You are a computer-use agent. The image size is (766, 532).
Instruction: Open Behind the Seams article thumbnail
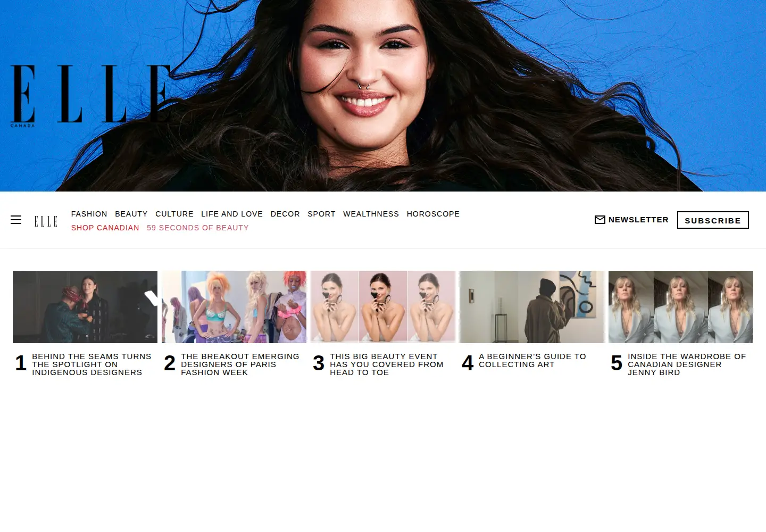click(x=85, y=307)
